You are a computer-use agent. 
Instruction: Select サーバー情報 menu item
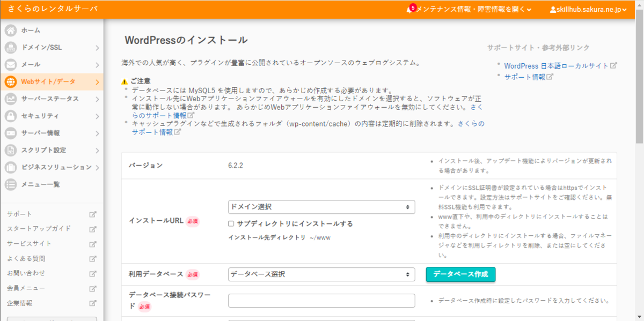(x=52, y=133)
